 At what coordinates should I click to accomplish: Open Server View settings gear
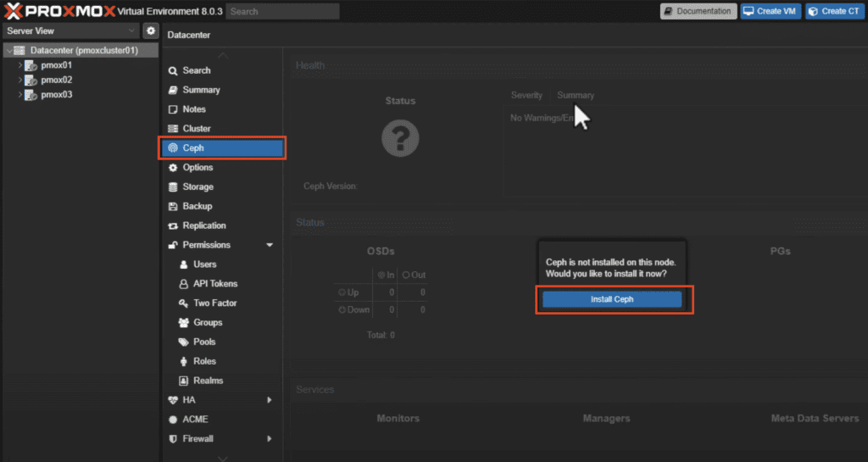[151, 31]
